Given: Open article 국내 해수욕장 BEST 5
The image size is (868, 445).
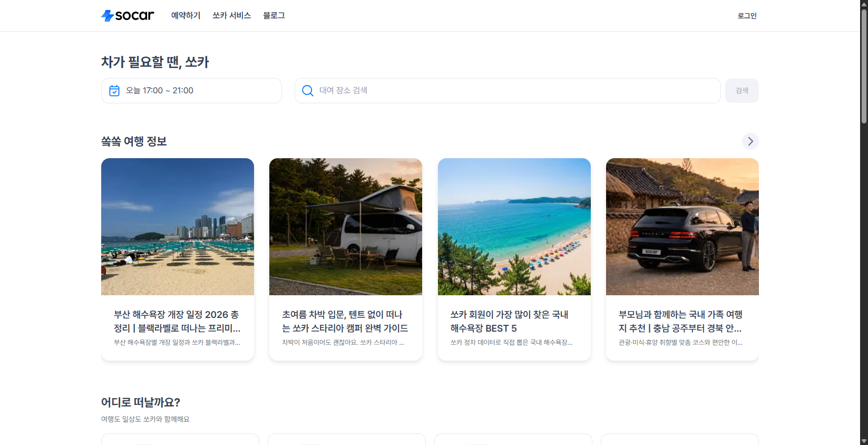Looking at the screenshot, I should pos(509,321).
